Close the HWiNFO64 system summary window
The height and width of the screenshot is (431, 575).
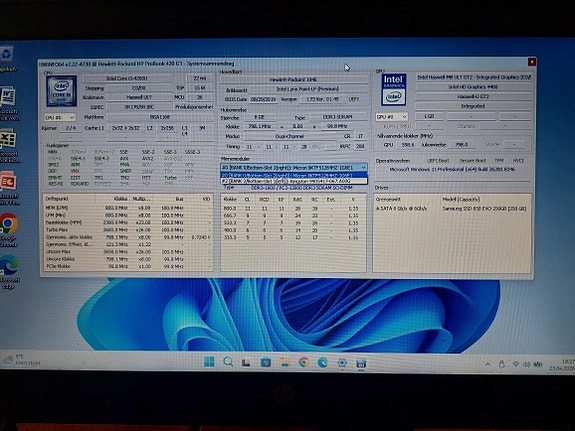click(x=531, y=62)
